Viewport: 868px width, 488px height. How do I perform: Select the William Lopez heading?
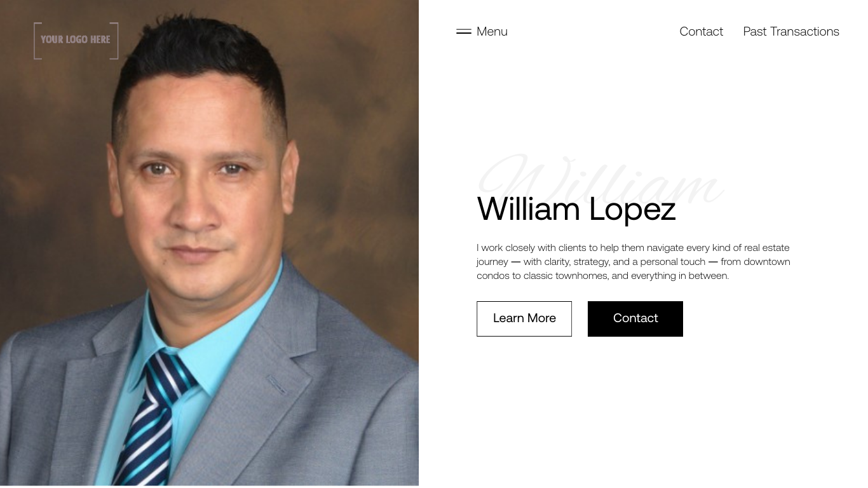(x=576, y=209)
